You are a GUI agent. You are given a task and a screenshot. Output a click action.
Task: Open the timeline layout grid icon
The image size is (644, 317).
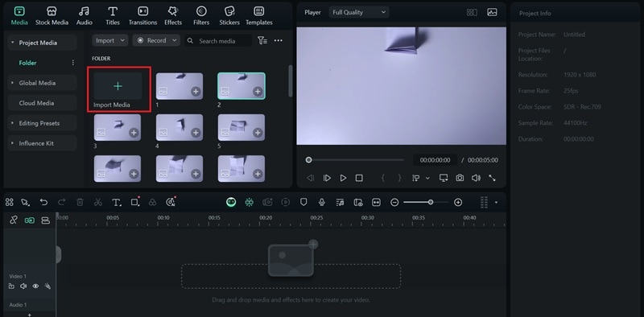click(x=10, y=202)
